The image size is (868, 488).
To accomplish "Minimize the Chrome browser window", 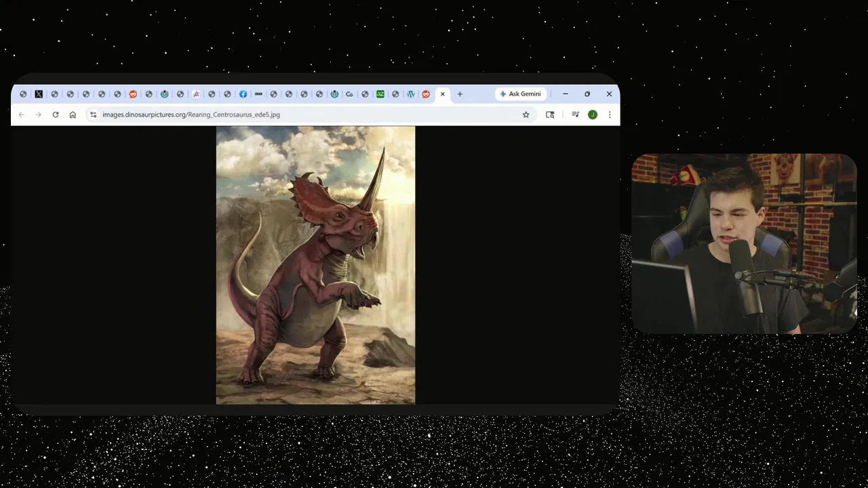I will pos(565,94).
